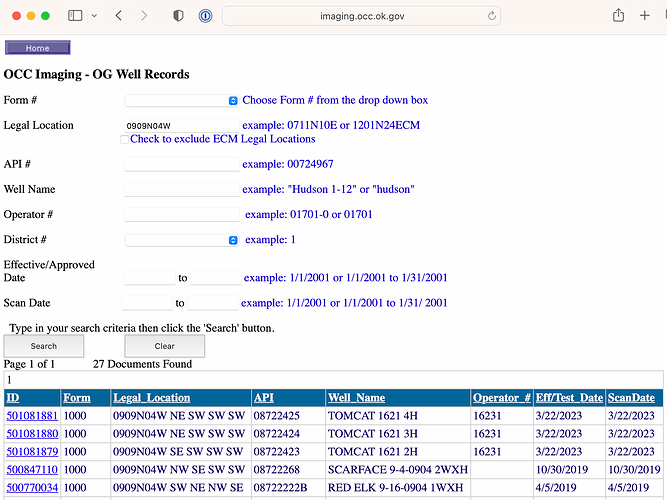Click the Effective/Approved Date start field
Viewport: 667px width, 500px height.
150,277
